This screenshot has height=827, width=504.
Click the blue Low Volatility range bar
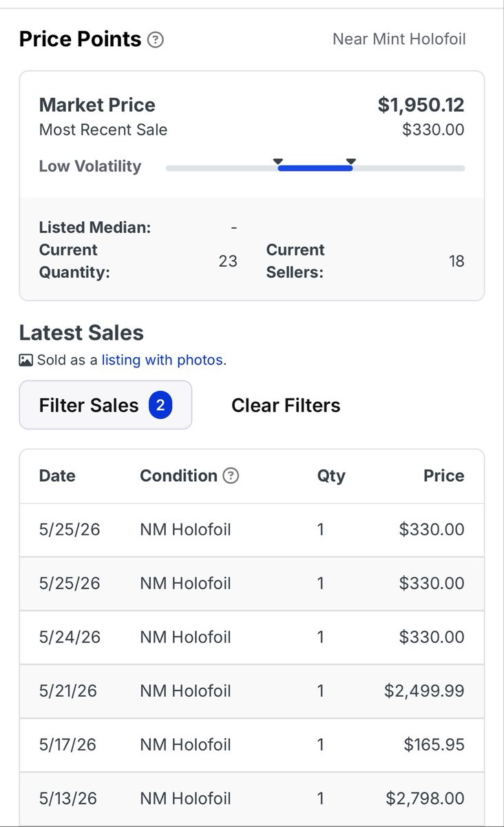point(315,168)
